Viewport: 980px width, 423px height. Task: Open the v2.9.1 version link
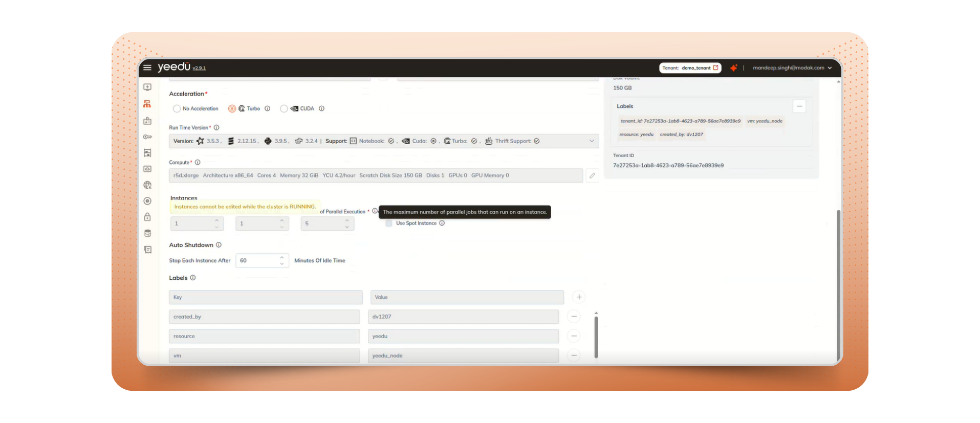click(199, 68)
